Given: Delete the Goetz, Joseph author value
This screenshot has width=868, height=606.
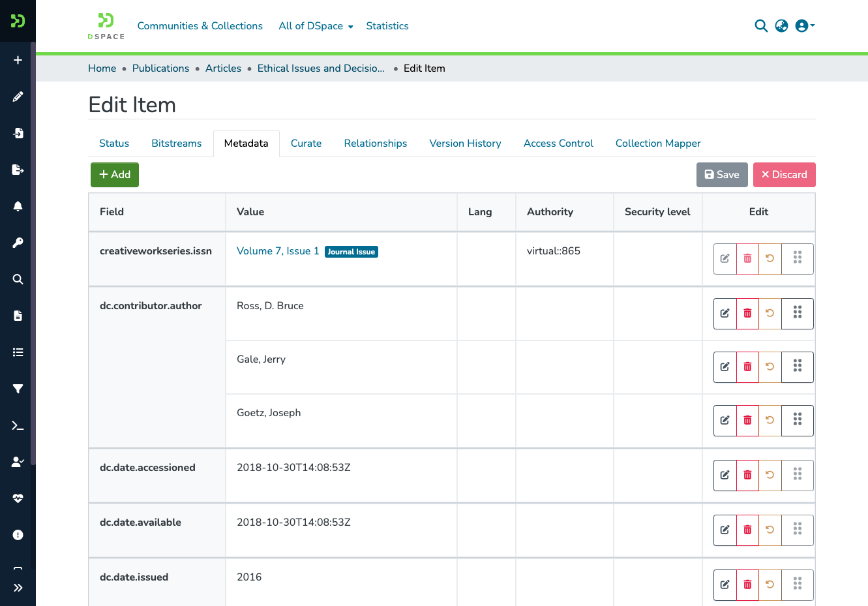Looking at the screenshot, I should click(747, 421).
